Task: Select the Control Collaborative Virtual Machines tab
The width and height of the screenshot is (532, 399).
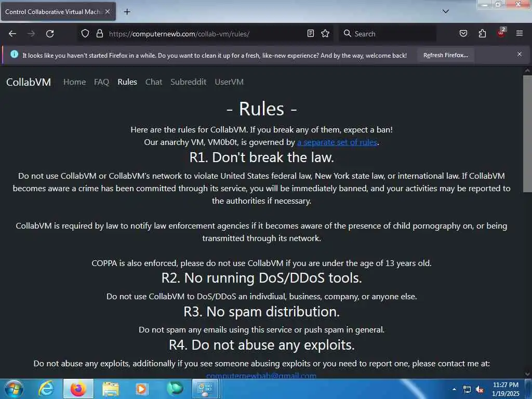Action: coord(58,11)
